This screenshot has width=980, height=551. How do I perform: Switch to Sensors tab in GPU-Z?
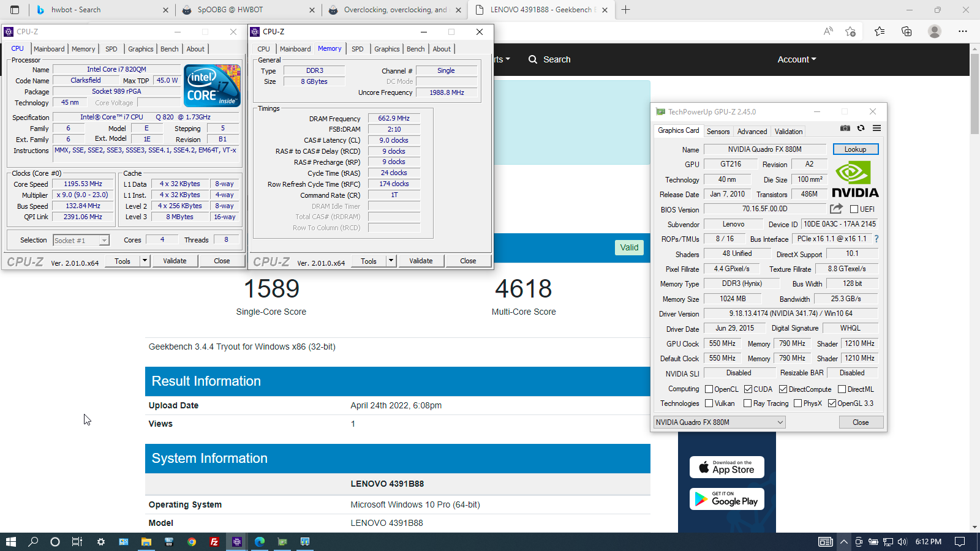click(718, 132)
